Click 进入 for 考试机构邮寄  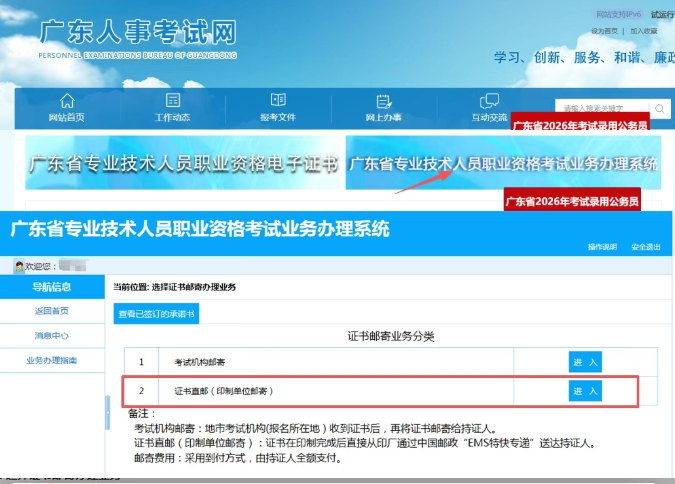tap(585, 361)
